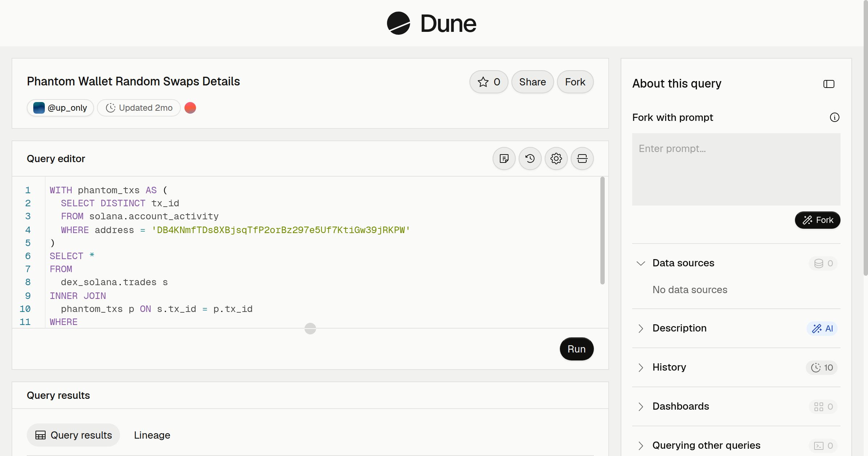Click the editor resize handle circle
This screenshot has height=456, width=868.
coord(310,329)
